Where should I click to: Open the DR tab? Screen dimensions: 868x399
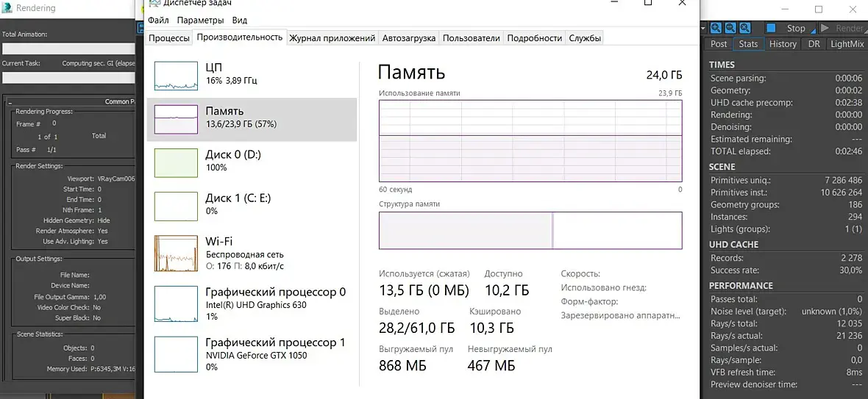point(814,44)
